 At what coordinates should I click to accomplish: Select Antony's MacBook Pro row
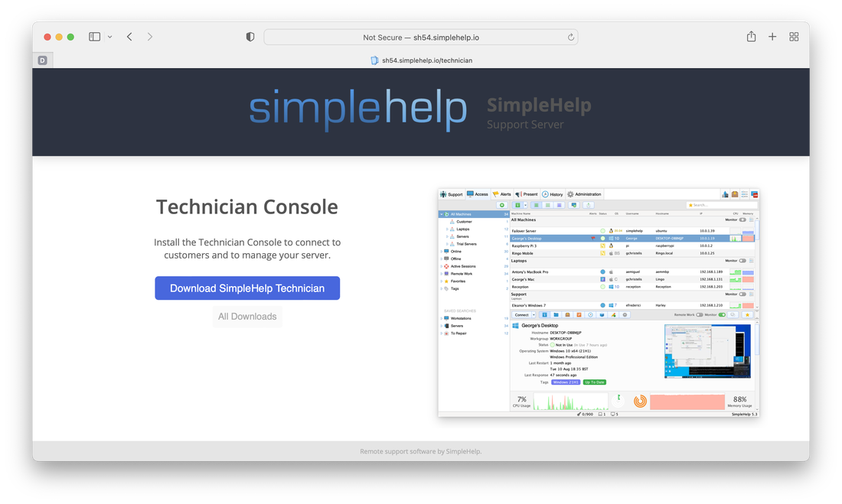(x=632, y=272)
